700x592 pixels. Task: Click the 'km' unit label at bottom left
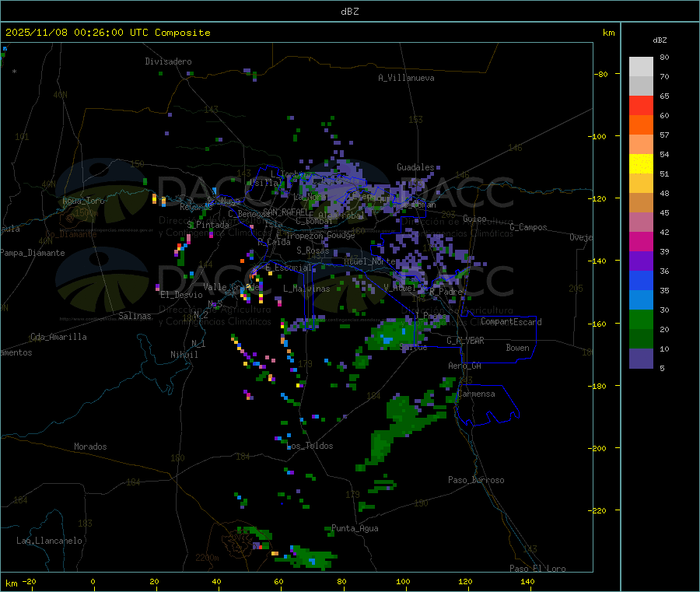(x=11, y=583)
